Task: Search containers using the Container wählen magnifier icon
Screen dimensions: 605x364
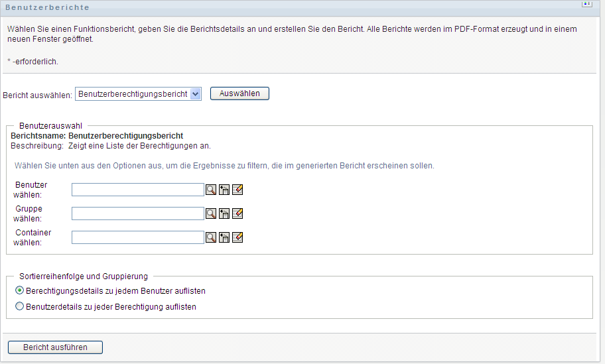Action: (x=211, y=237)
